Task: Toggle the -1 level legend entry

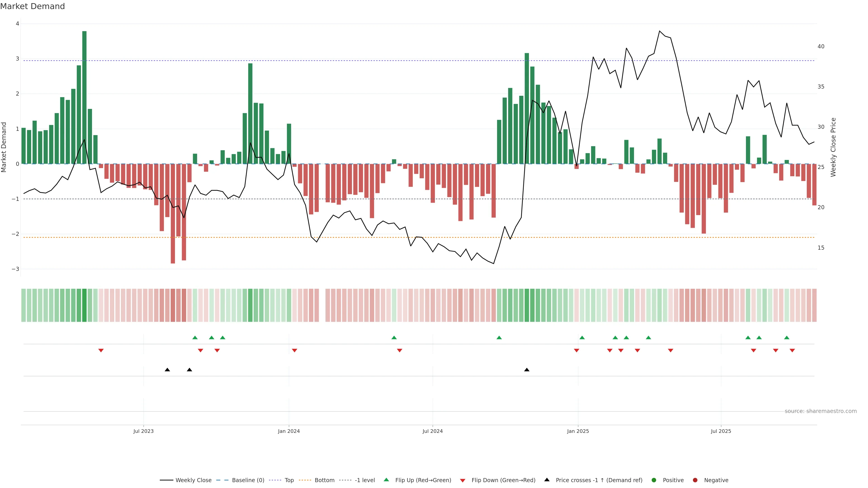Action: coord(365,480)
